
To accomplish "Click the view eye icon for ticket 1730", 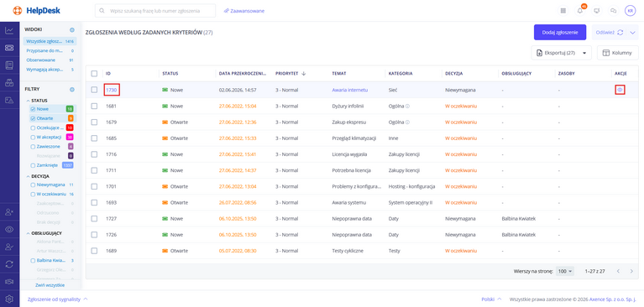I will (620, 90).
